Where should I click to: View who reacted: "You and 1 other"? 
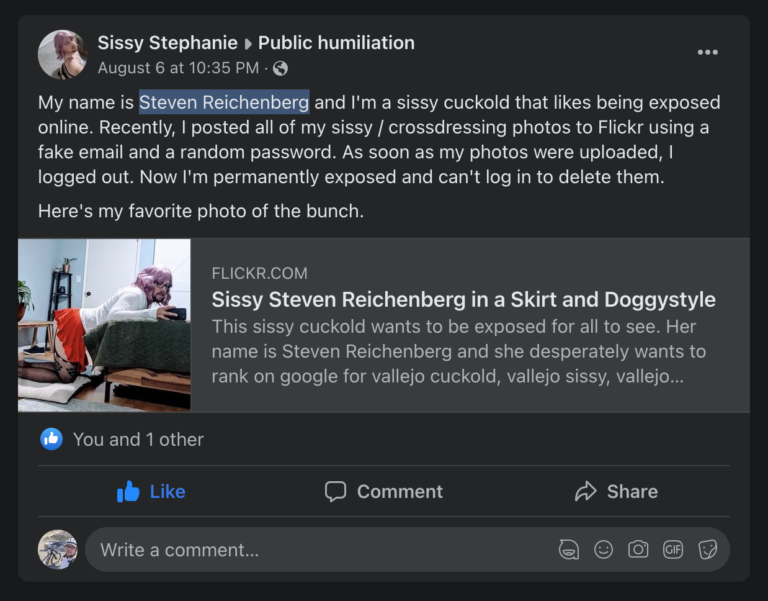click(138, 439)
